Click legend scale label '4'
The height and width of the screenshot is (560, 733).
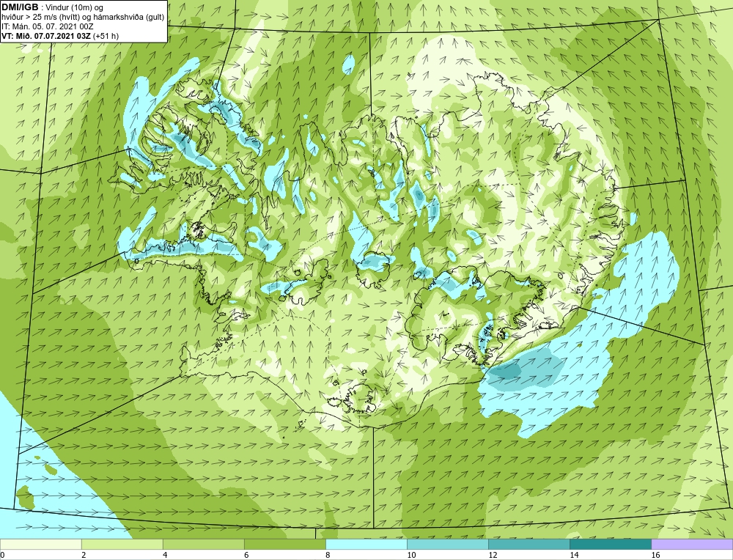pyautogui.click(x=165, y=555)
